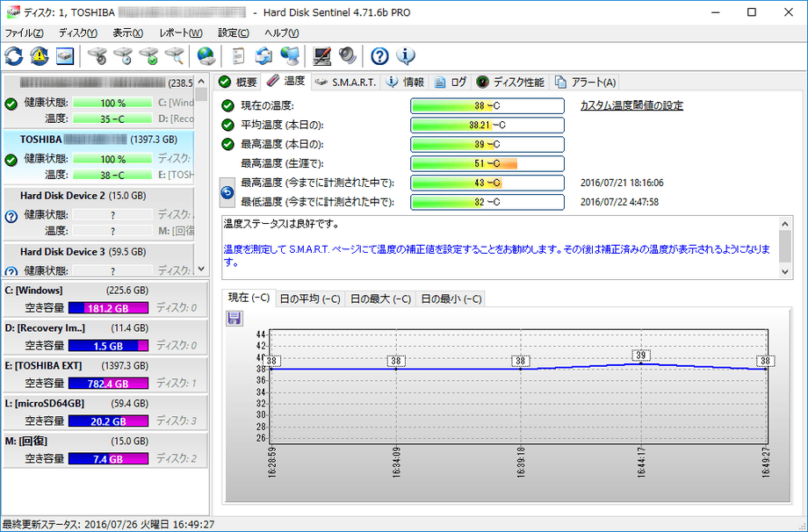
Task: Select the 温度 tab
Action: (285, 81)
